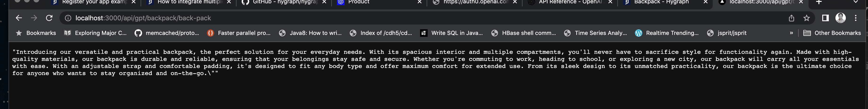
Task: Open Chrome three-dot menu
Action: coord(855,18)
